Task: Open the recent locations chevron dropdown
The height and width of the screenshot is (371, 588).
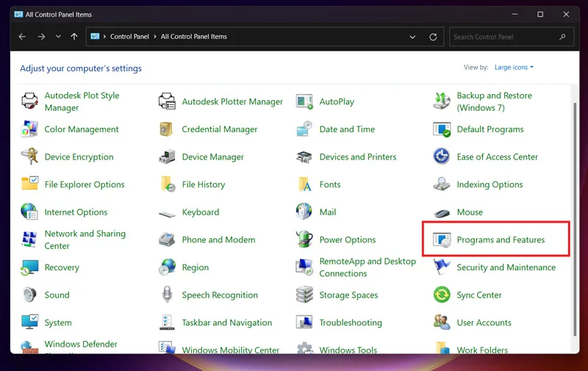Action: point(58,36)
